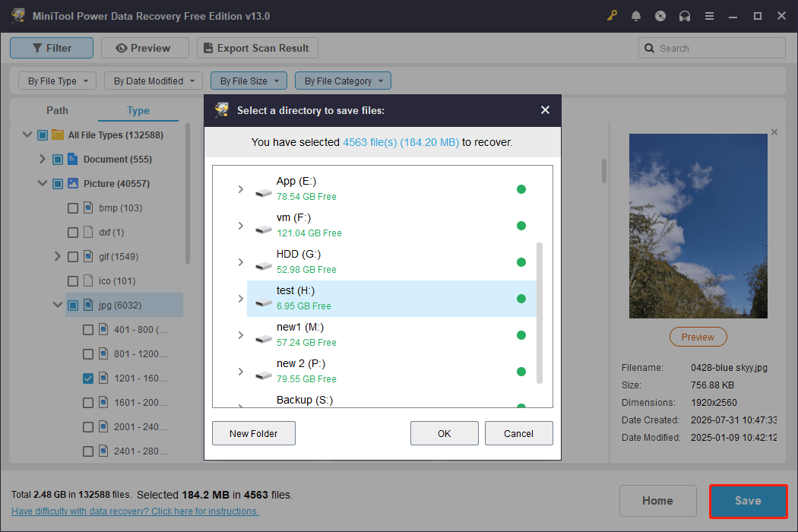
Task: Click the file list scrollbar behind the dialog
Action: [604, 170]
